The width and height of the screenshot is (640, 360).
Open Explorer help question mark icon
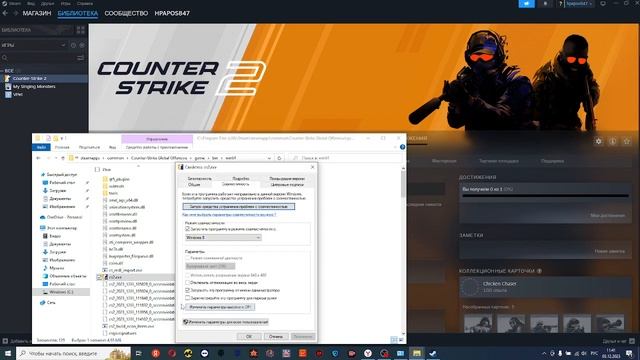click(402, 147)
